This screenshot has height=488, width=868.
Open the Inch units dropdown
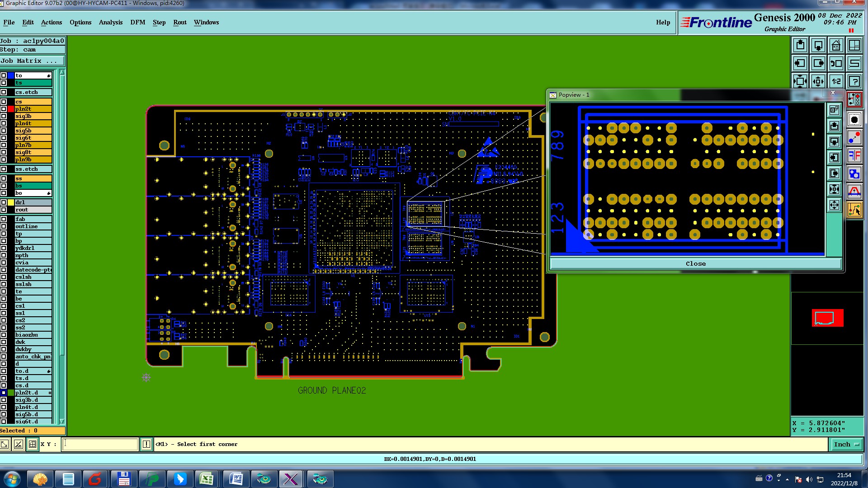pos(846,445)
